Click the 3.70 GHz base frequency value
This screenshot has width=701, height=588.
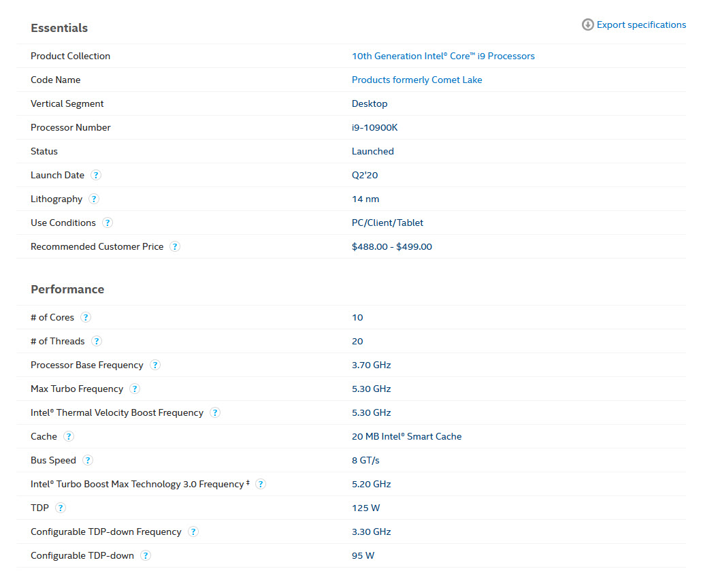click(x=371, y=365)
